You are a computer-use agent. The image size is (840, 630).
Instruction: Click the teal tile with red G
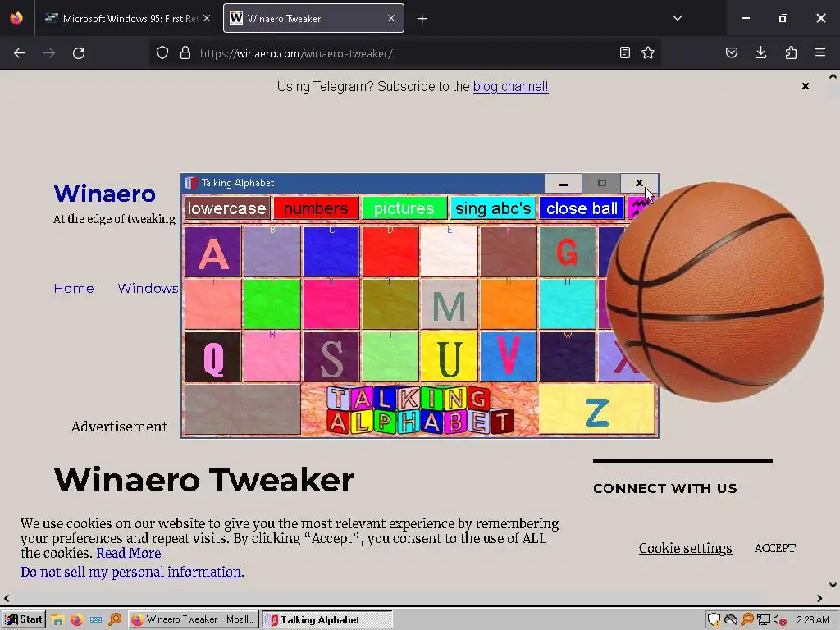point(568,252)
